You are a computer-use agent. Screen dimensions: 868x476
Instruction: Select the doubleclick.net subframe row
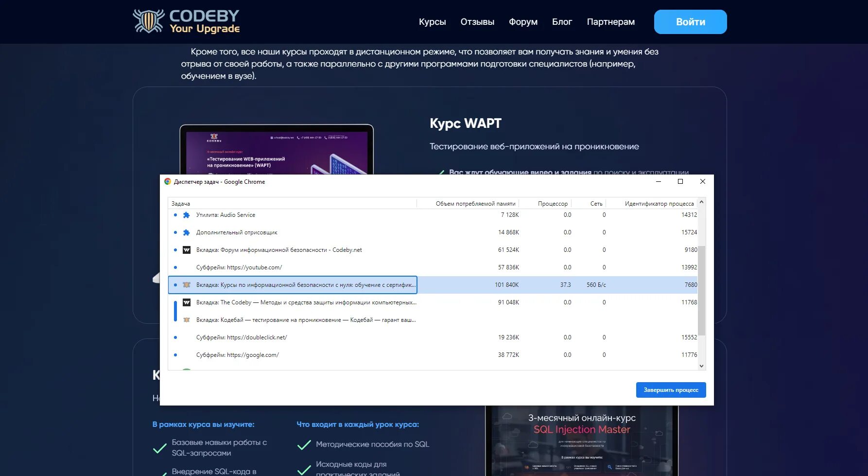(x=433, y=337)
